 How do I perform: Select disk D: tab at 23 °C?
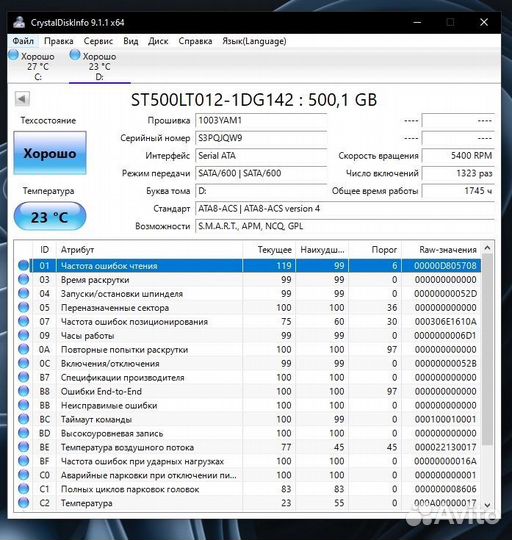click(x=100, y=66)
